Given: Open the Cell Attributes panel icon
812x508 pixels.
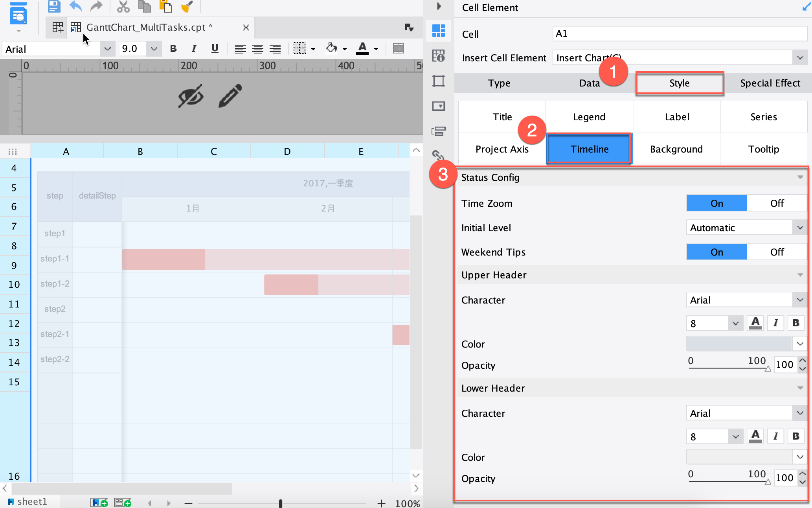Looking at the screenshot, I should [438, 56].
